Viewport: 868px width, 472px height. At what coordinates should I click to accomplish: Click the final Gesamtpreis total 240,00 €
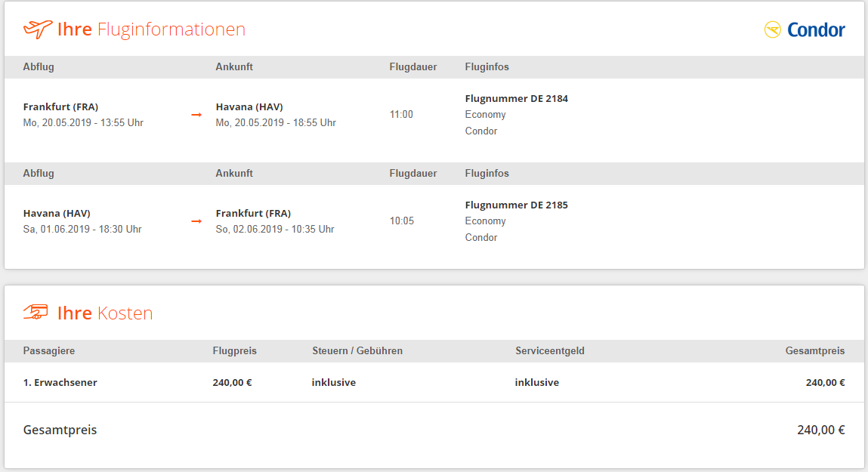point(821,430)
